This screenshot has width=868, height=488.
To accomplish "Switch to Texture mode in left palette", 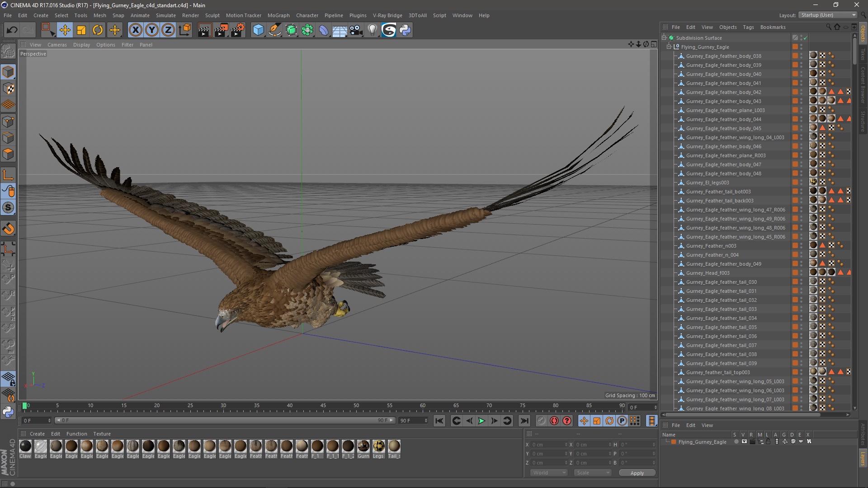I will [x=8, y=89].
